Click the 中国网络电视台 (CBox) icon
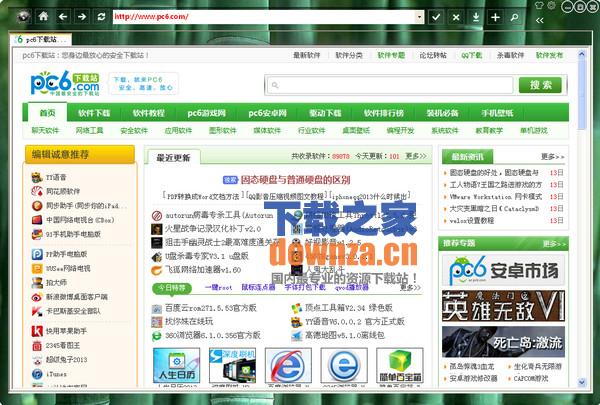 pos(37,220)
